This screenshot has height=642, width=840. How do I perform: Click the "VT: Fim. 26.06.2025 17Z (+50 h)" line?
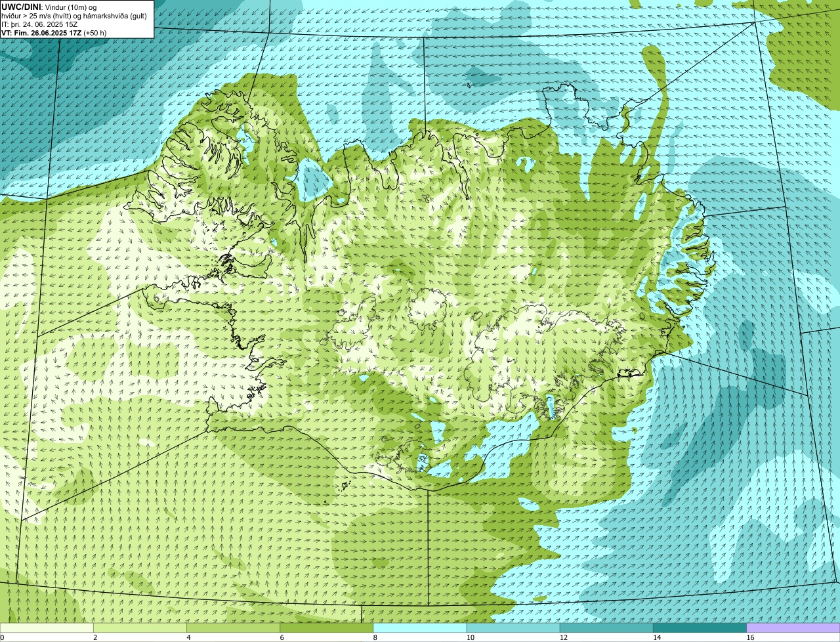(x=54, y=33)
